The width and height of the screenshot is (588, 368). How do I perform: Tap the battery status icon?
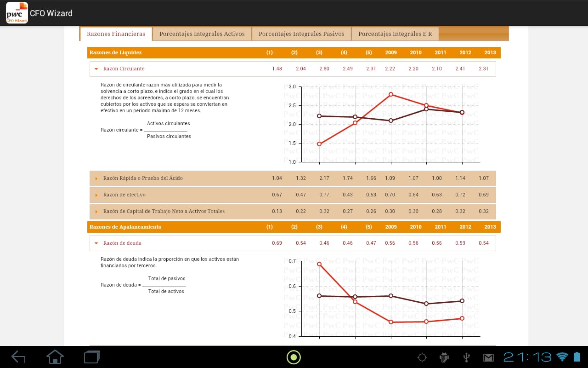[x=577, y=356]
